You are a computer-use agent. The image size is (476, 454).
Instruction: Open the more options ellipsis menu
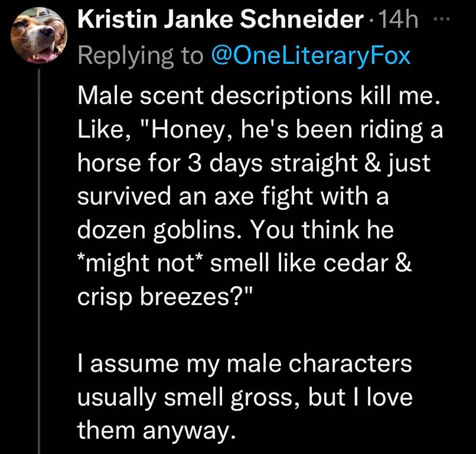tap(440, 20)
